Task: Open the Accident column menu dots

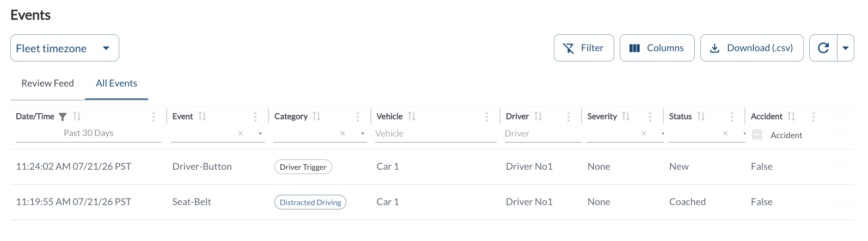Action: (x=813, y=116)
